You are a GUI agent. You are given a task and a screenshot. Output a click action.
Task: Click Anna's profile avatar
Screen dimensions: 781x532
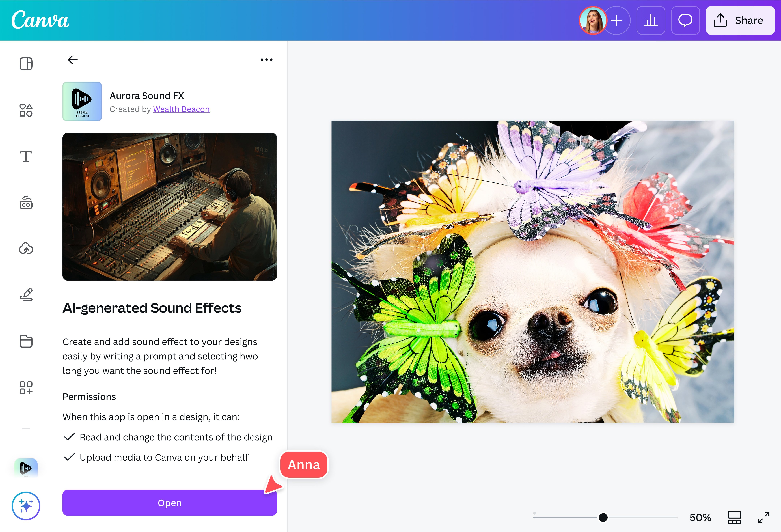(x=593, y=20)
